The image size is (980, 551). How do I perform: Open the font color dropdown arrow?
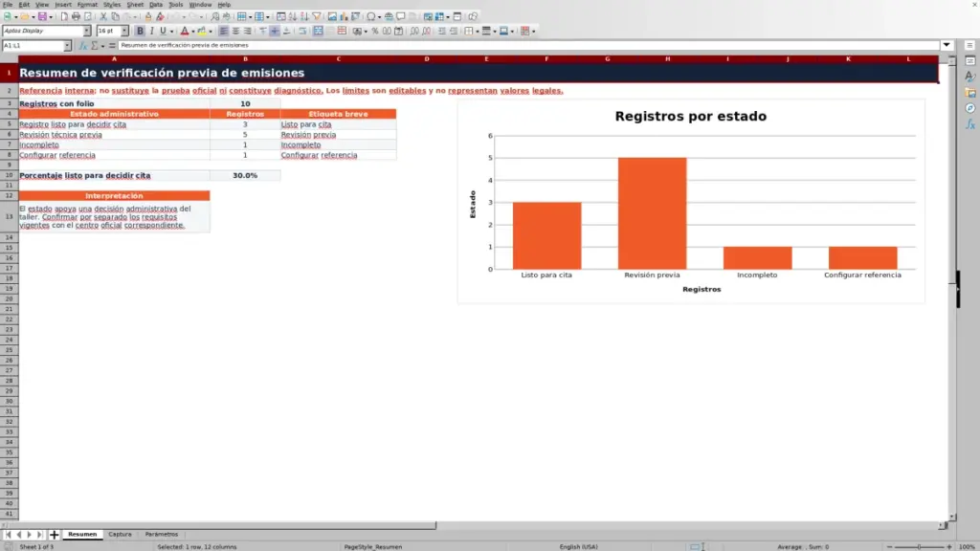coord(193,32)
